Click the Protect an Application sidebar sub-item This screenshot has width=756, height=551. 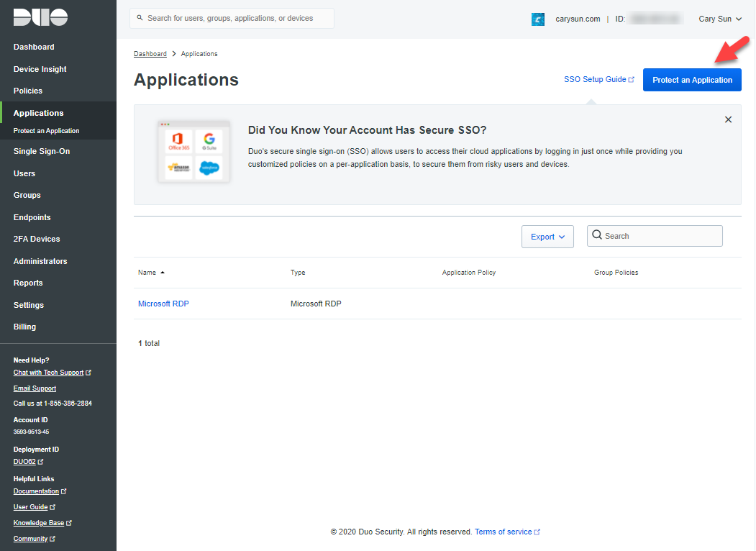(46, 131)
